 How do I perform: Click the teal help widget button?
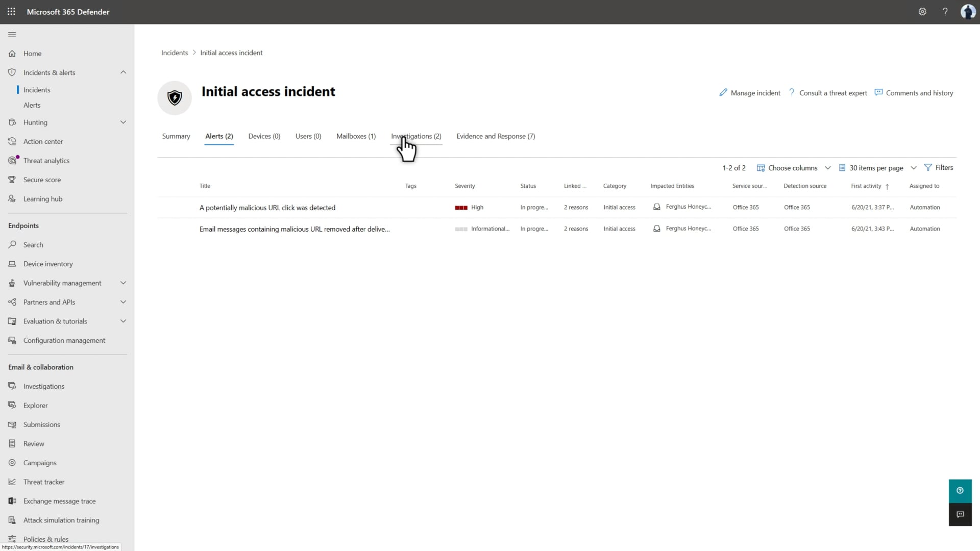click(960, 490)
